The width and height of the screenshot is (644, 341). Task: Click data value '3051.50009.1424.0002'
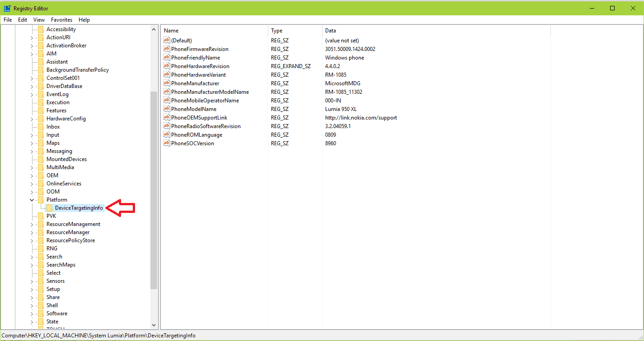[x=350, y=49]
